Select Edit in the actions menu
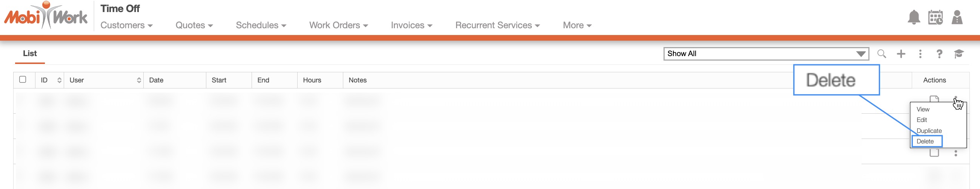Screen dimensions: 980x189 pyautogui.click(x=922, y=120)
